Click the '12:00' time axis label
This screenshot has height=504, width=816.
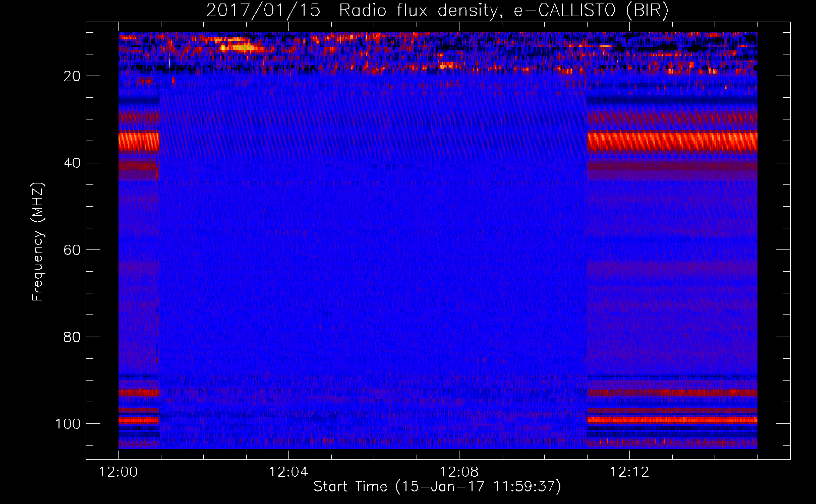click(119, 472)
